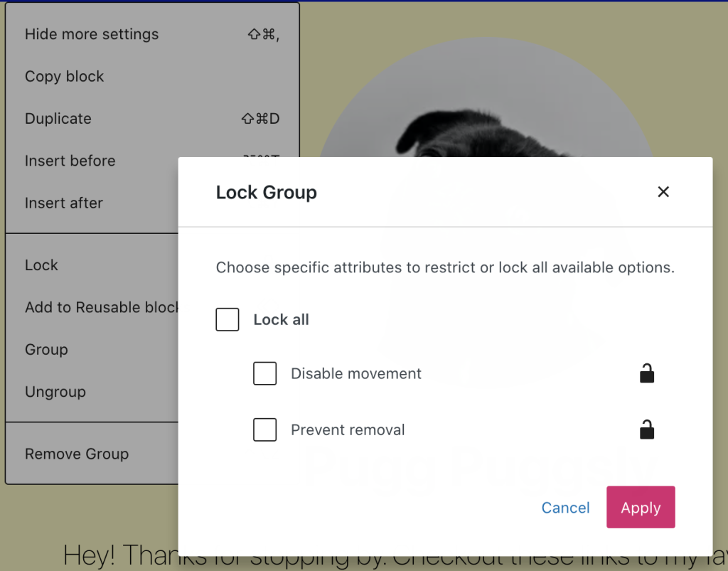Click Insert before menu option

[70, 161]
